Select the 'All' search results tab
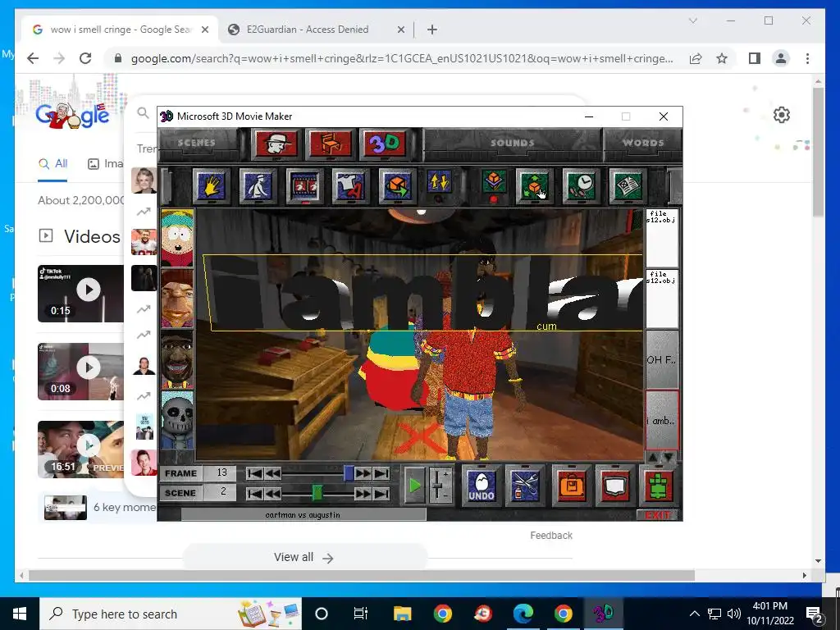 [53, 164]
